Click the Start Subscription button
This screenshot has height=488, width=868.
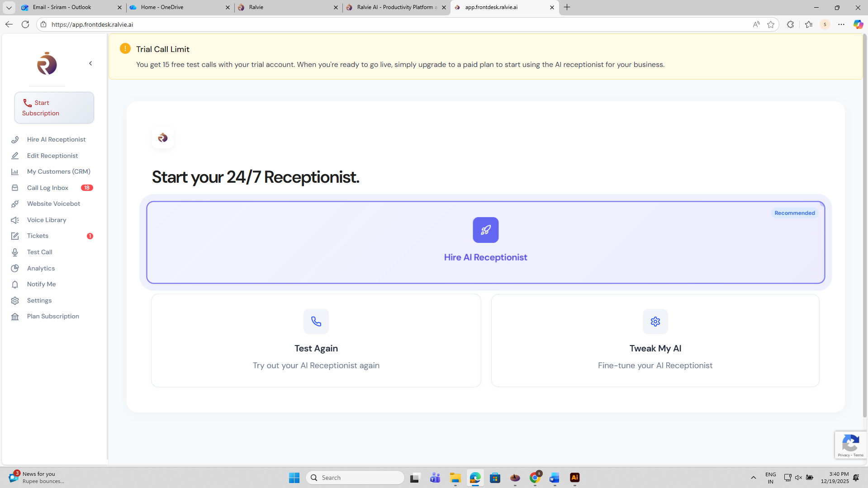pyautogui.click(x=54, y=108)
